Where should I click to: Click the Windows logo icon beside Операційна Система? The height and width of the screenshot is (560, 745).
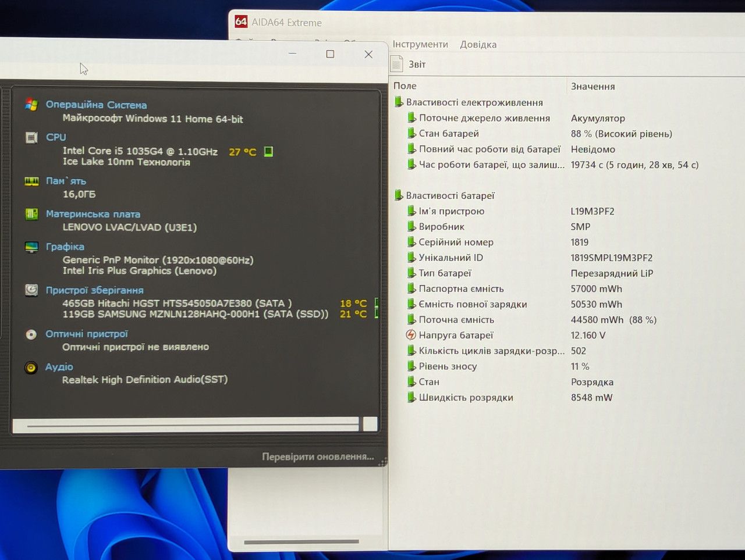point(31,105)
